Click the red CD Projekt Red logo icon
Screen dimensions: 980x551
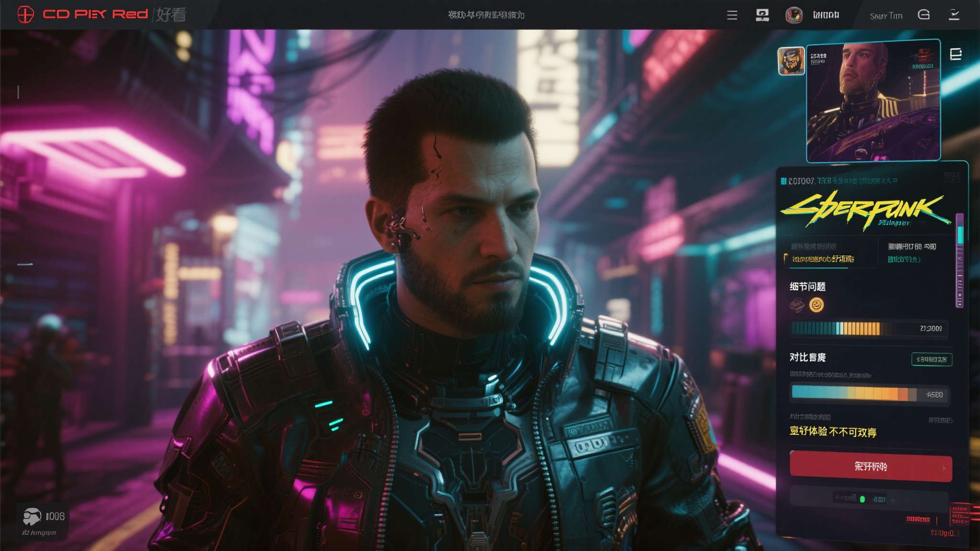pyautogui.click(x=26, y=14)
